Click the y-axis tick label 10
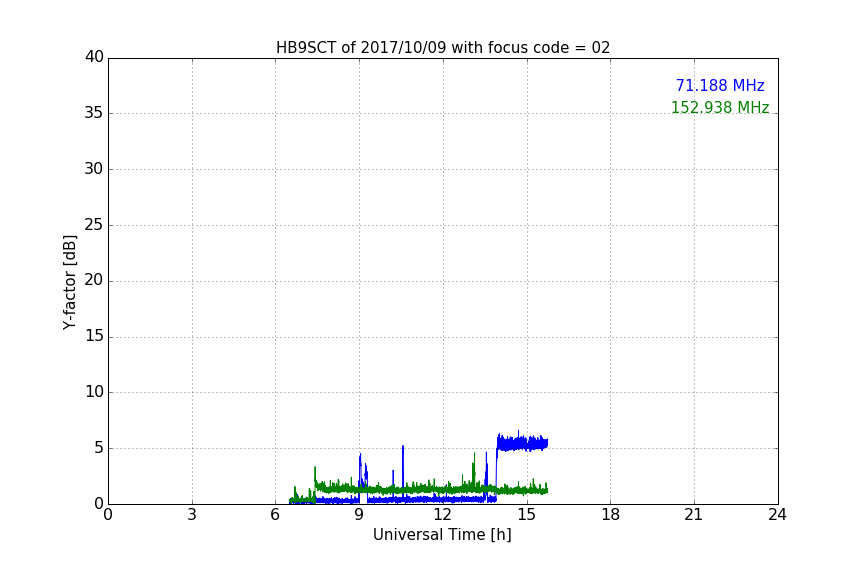864x576 pixels. click(94, 392)
